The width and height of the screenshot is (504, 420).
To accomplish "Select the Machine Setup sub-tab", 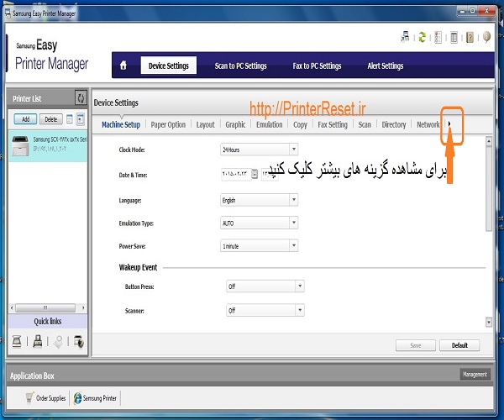I will click(x=121, y=124).
